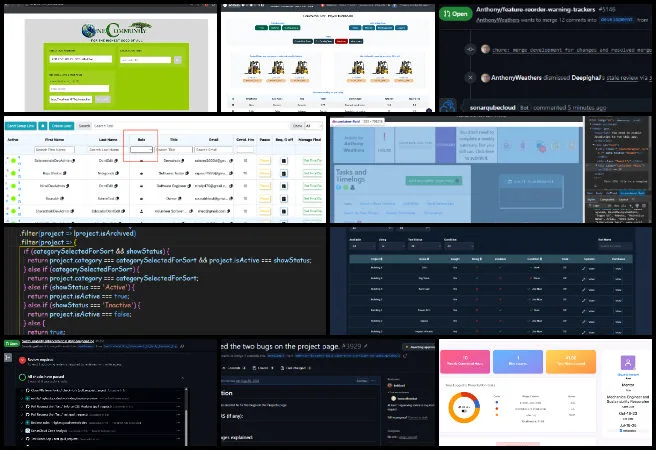The height and width of the screenshot is (450, 656).
Task: Click the lock icon button between the teal buttons
Action: click(42, 125)
